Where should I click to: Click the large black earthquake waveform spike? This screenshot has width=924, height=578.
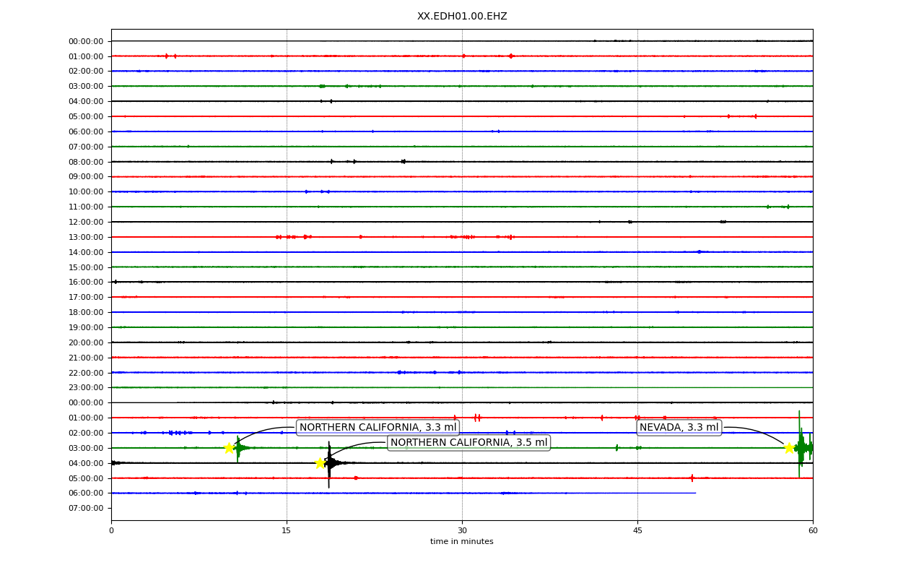[x=329, y=463]
